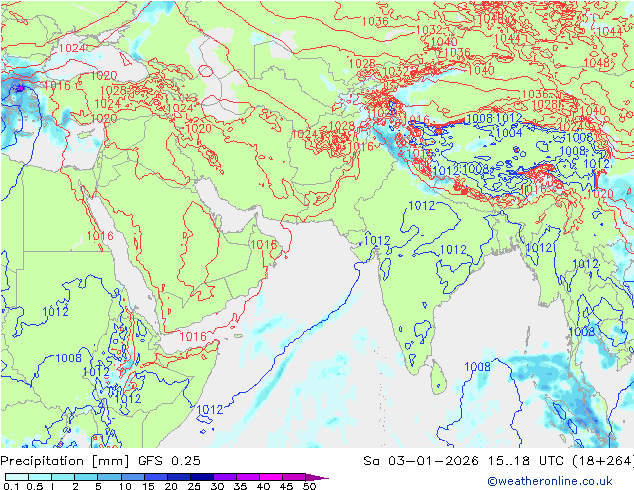
Task: Pick the dark navy 25–30 mm legend swatch
Action: tap(202, 477)
